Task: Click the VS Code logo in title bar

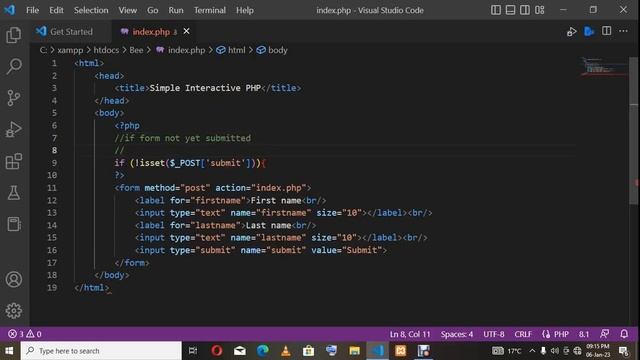Action: 10,10
